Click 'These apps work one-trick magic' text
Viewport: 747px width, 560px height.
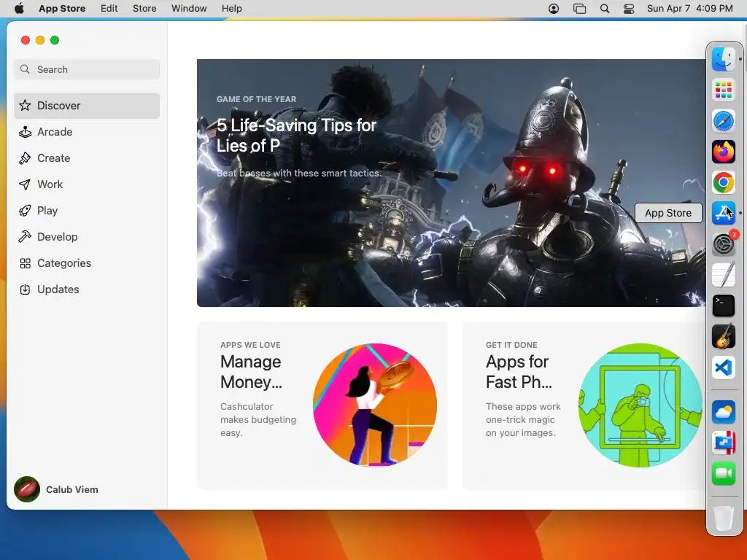tap(523, 413)
